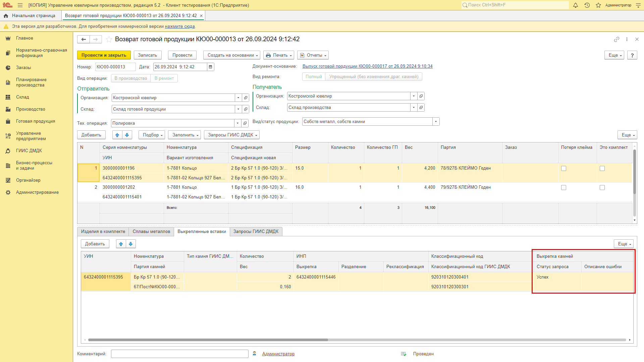Select Полный repair type
The width and height of the screenshot is (644, 362).
click(x=314, y=77)
